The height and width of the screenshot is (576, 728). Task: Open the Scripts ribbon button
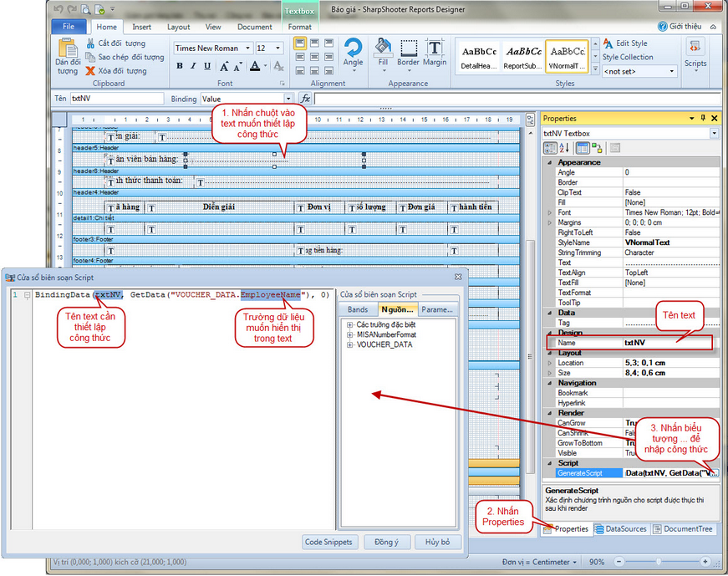[695, 54]
